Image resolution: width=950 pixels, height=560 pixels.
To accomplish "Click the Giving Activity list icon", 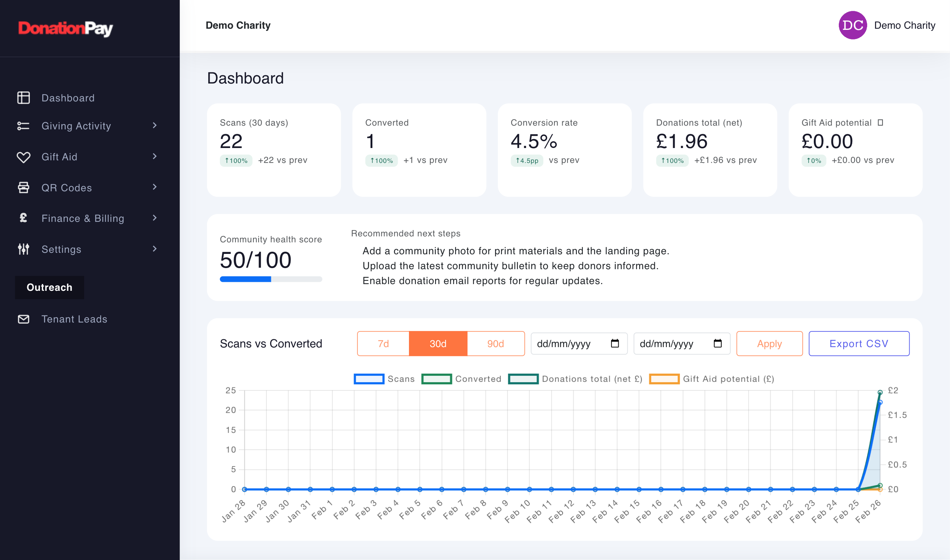I will [x=24, y=126].
